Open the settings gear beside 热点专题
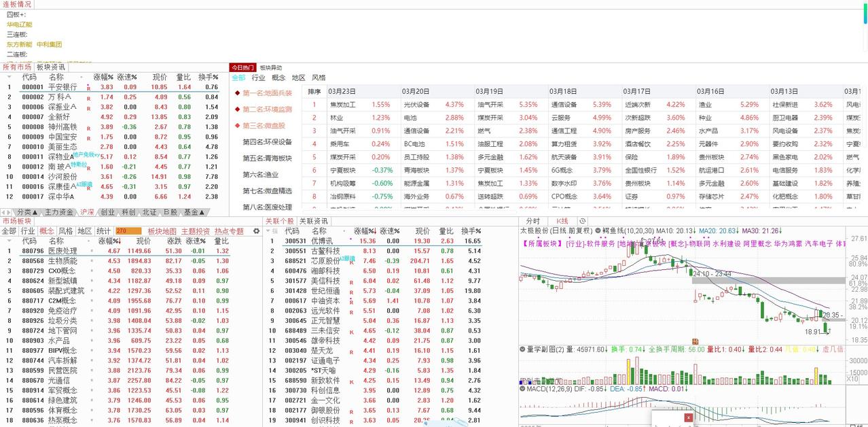This screenshot has width=868, height=427. (257, 231)
